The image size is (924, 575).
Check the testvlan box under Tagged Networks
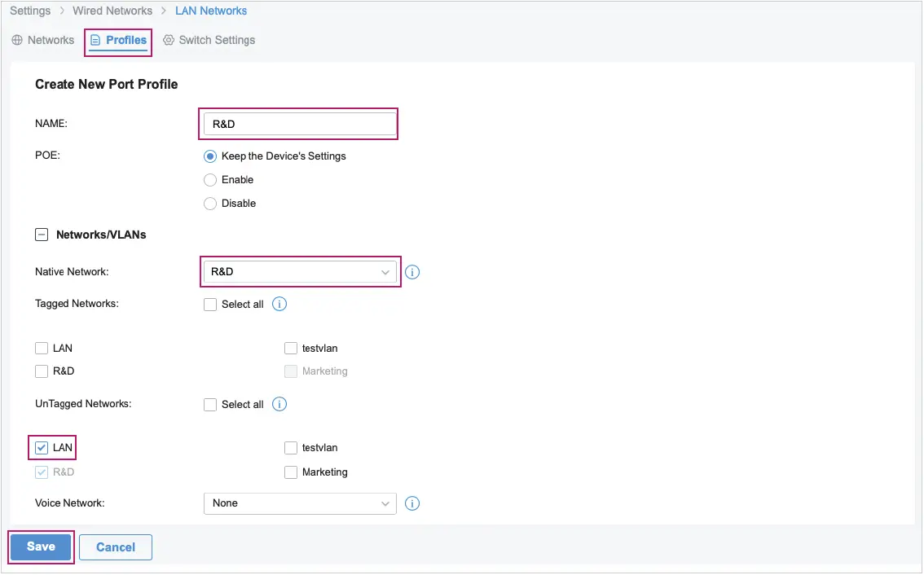click(291, 348)
